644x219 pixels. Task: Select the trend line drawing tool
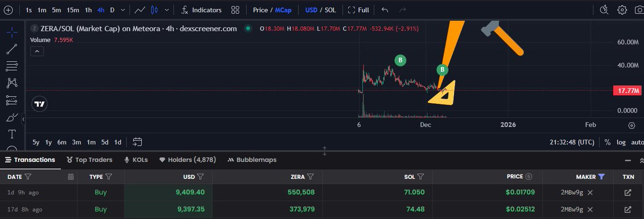pos(12,49)
